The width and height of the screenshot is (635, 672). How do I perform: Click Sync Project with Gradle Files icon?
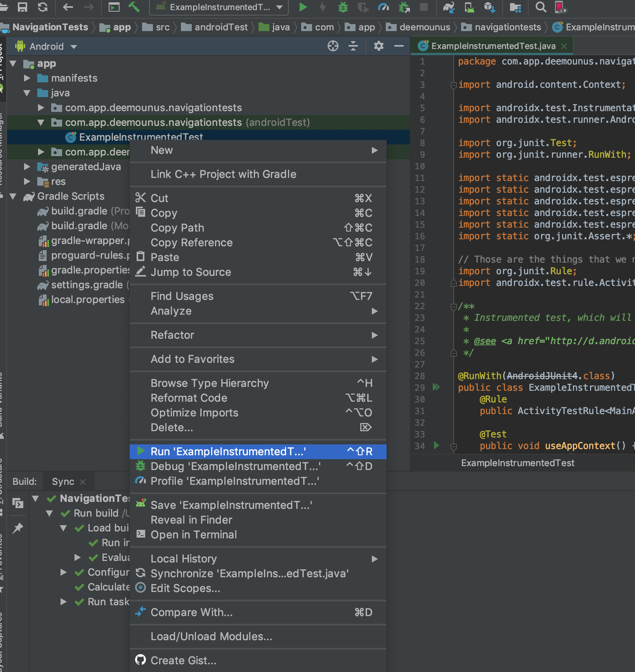449,7
